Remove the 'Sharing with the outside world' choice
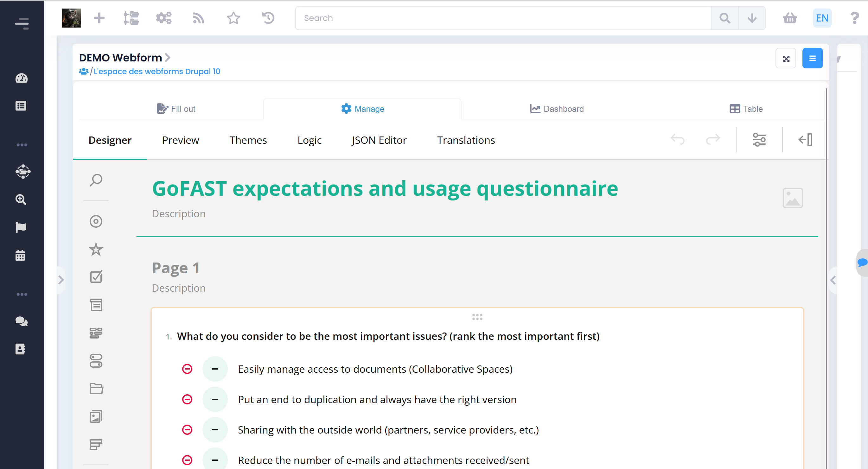 (187, 430)
